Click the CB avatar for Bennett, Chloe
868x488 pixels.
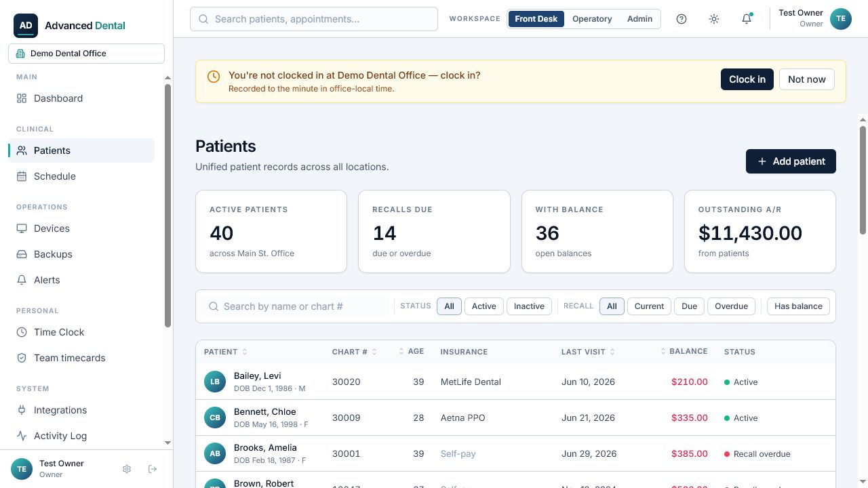pyautogui.click(x=215, y=418)
